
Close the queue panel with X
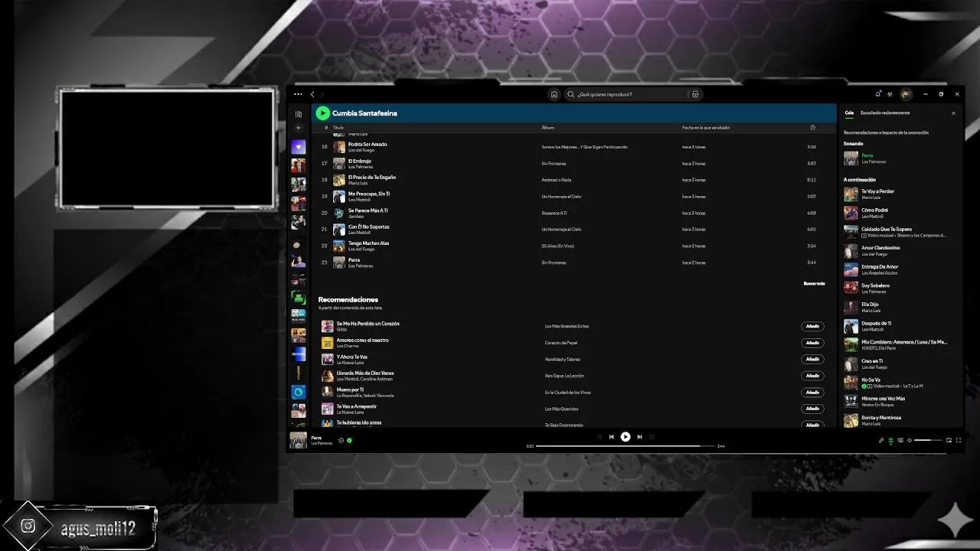pyautogui.click(x=953, y=113)
